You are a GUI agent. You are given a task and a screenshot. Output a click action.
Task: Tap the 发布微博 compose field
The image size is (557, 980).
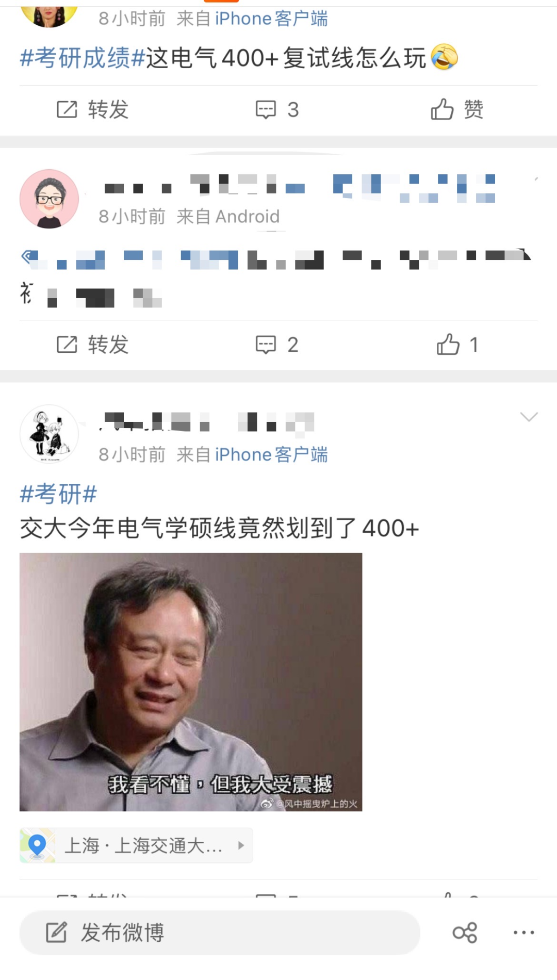[x=220, y=933]
